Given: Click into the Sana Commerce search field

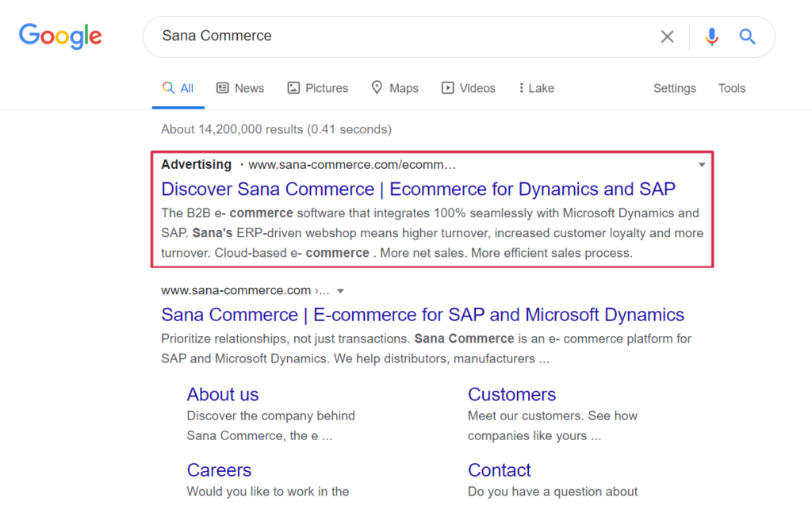Looking at the screenshot, I should point(396,36).
